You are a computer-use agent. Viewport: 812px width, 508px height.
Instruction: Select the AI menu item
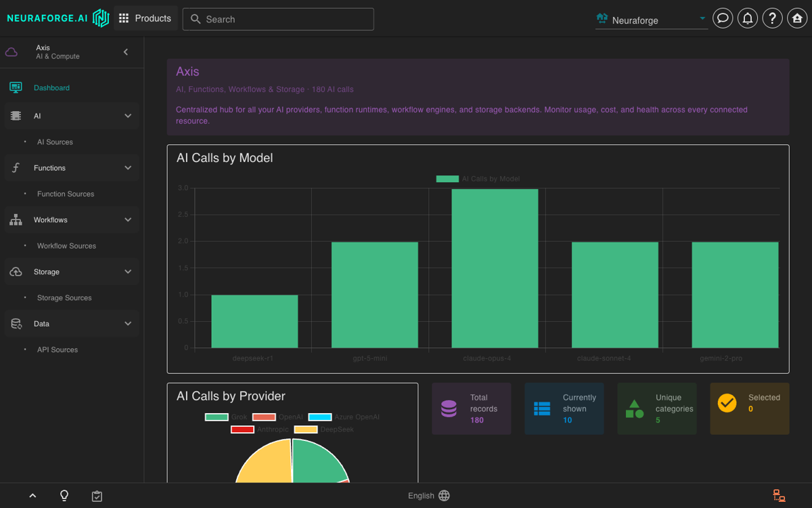[x=72, y=116]
